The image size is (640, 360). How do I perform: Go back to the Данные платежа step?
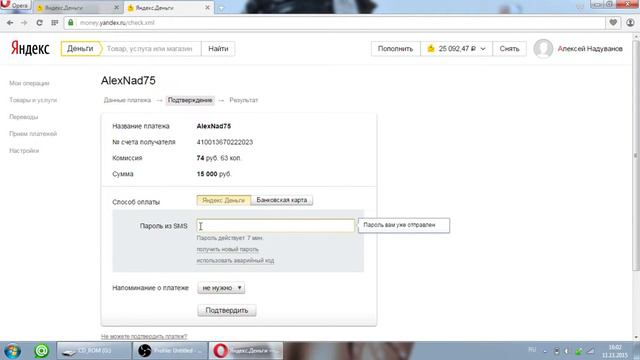tap(127, 100)
